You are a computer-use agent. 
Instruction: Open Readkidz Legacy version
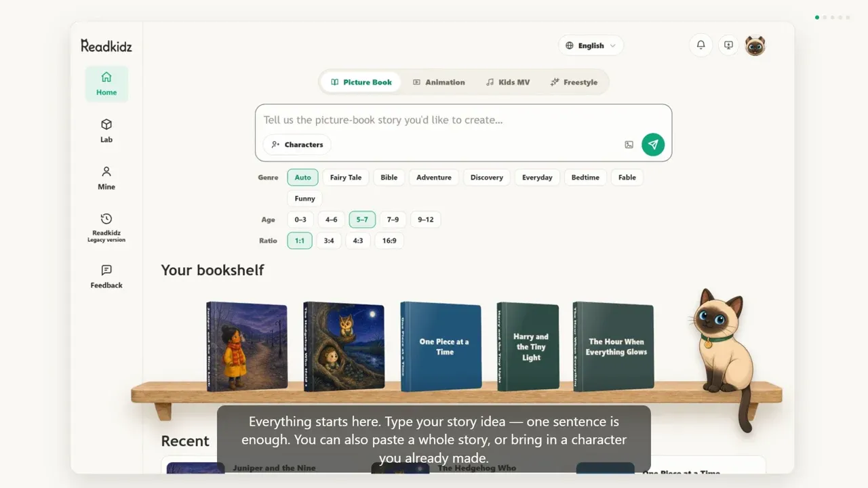106,228
